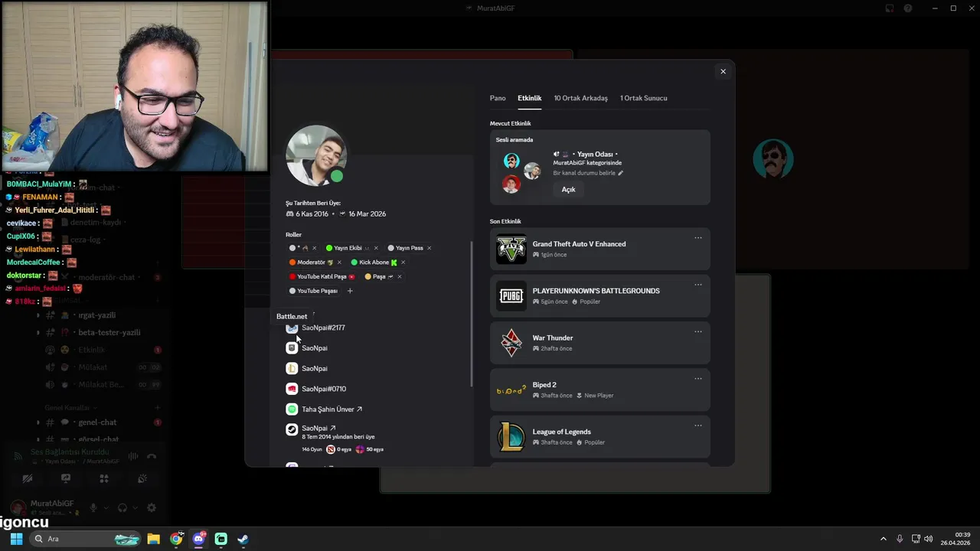Select the Etkinlik tab
980x551 pixels.
coord(529,98)
